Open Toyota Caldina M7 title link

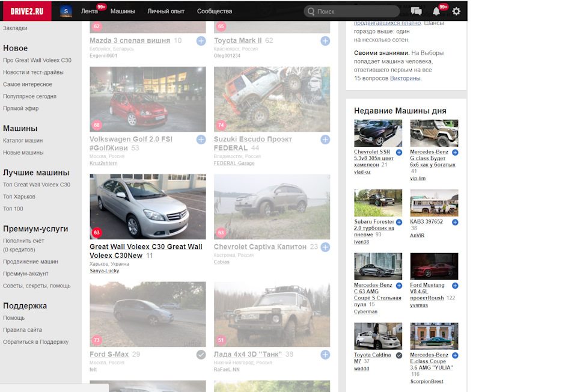click(373, 358)
